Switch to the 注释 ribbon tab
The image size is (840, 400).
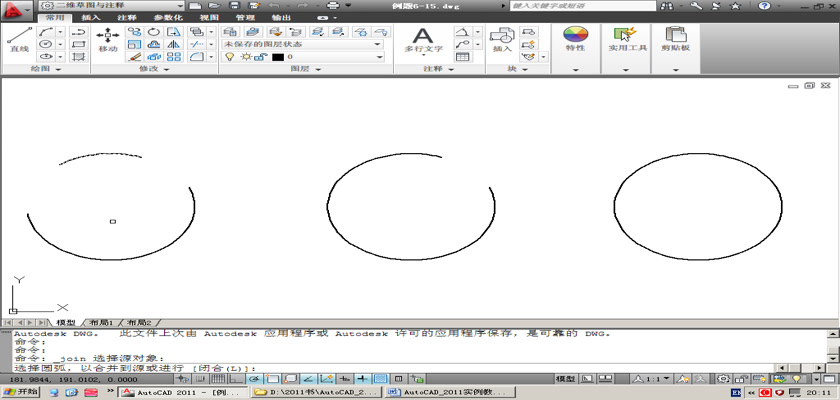pos(126,17)
